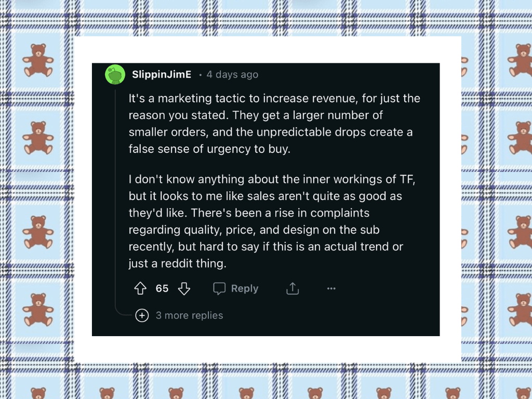Click the "Reply" text label

(x=244, y=289)
